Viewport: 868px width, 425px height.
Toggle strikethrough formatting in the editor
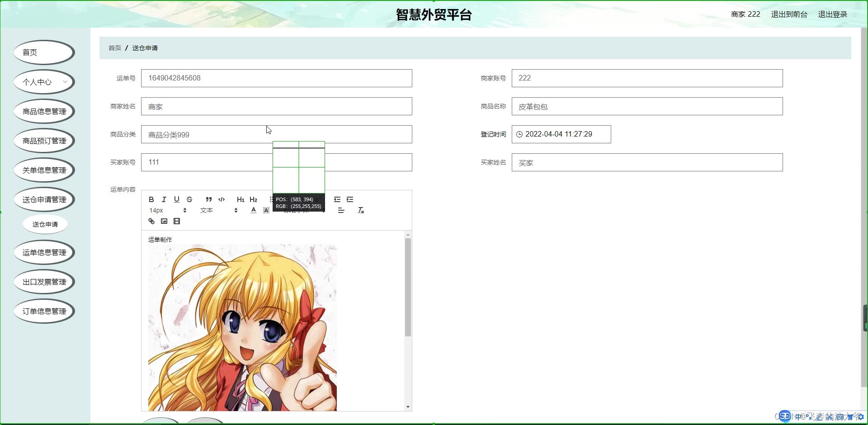click(x=189, y=199)
